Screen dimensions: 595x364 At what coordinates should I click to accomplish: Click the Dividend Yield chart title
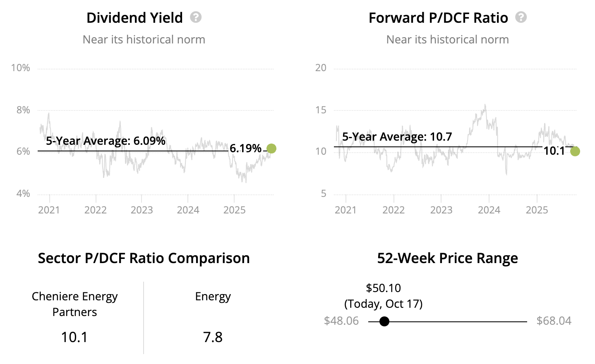coord(134,18)
